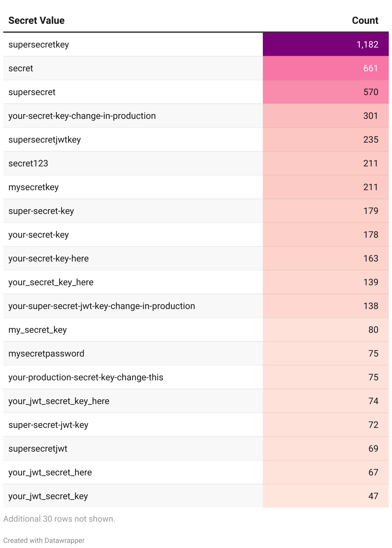Open the Created with Datawrapper link
The image size is (392, 548).
tap(44, 540)
